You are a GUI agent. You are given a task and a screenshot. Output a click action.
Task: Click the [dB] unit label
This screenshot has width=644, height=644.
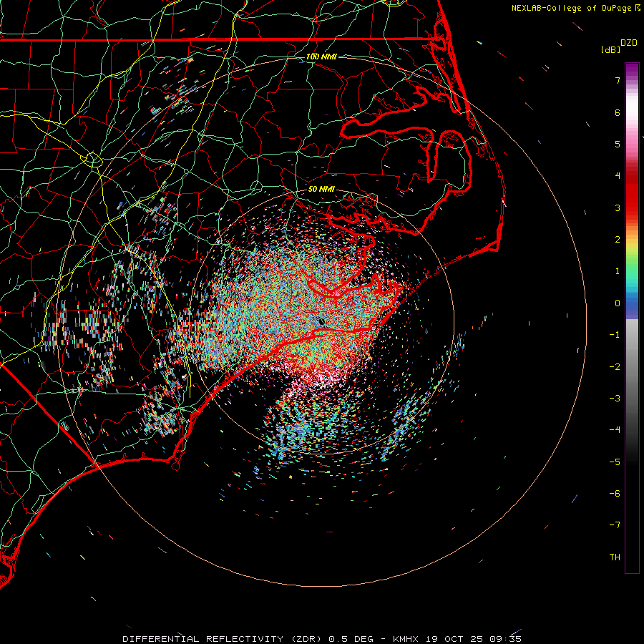coord(610,49)
